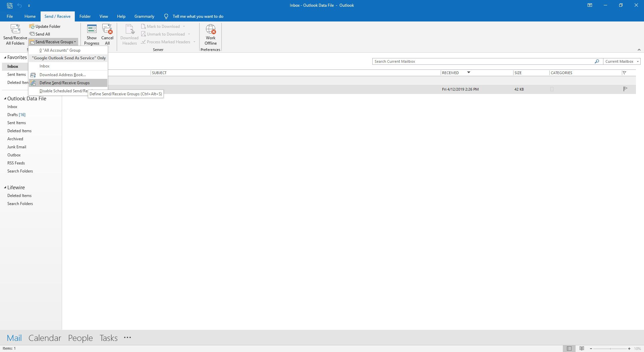Open Show Progress window

tap(92, 34)
